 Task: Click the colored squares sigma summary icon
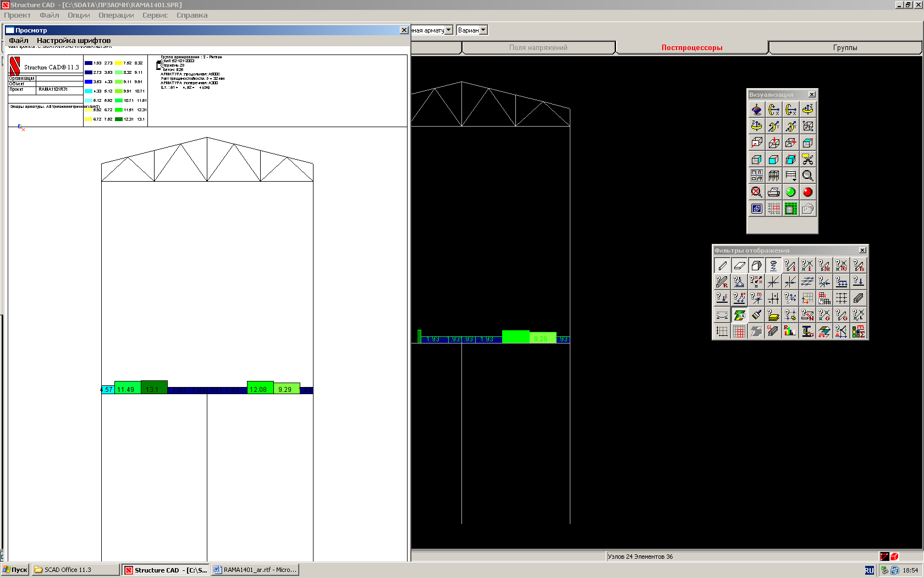tap(859, 331)
